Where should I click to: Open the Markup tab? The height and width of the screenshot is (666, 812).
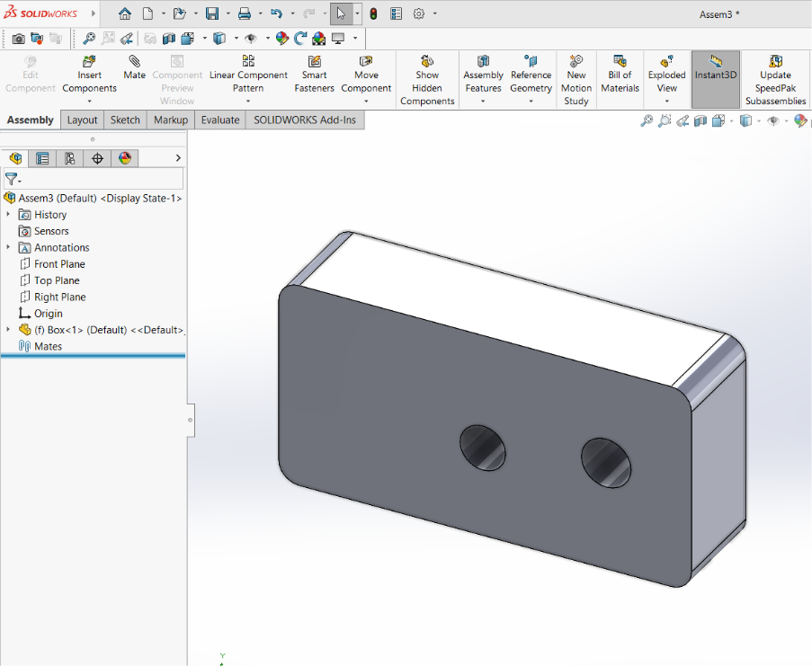(x=171, y=120)
